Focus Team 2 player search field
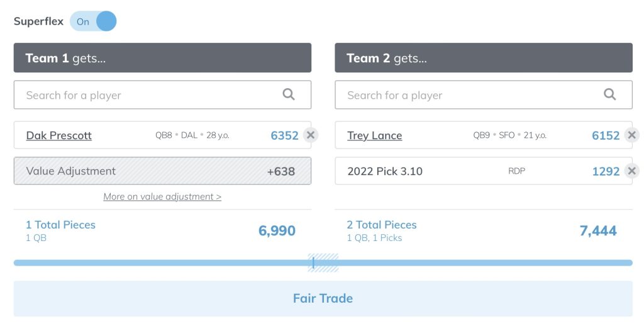Image resolution: width=644 pixels, height=326 pixels. (484, 95)
